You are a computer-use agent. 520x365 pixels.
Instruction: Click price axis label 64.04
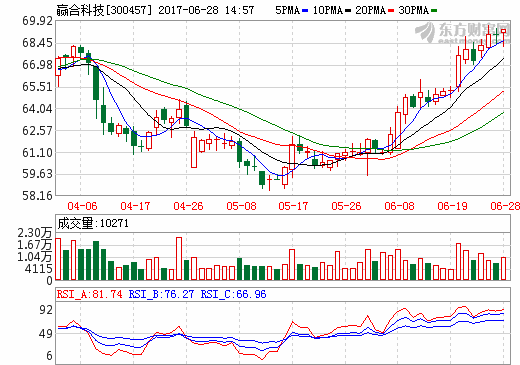point(38,109)
